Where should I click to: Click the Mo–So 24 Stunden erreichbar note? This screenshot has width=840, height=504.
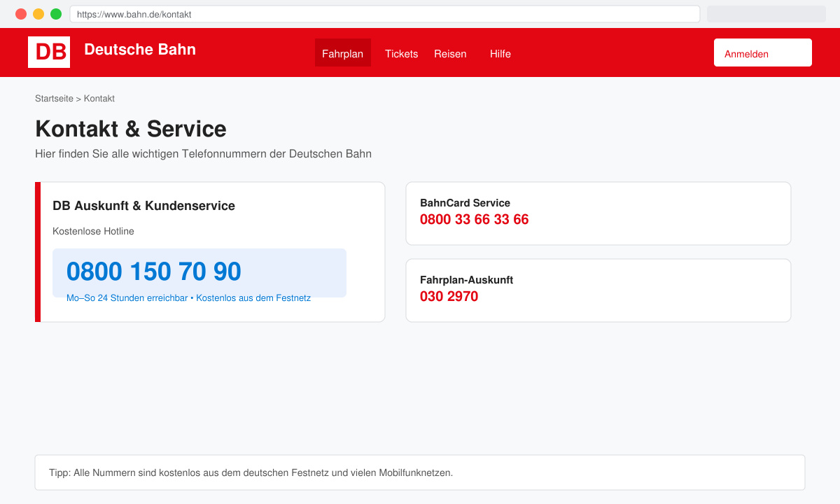tap(188, 297)
